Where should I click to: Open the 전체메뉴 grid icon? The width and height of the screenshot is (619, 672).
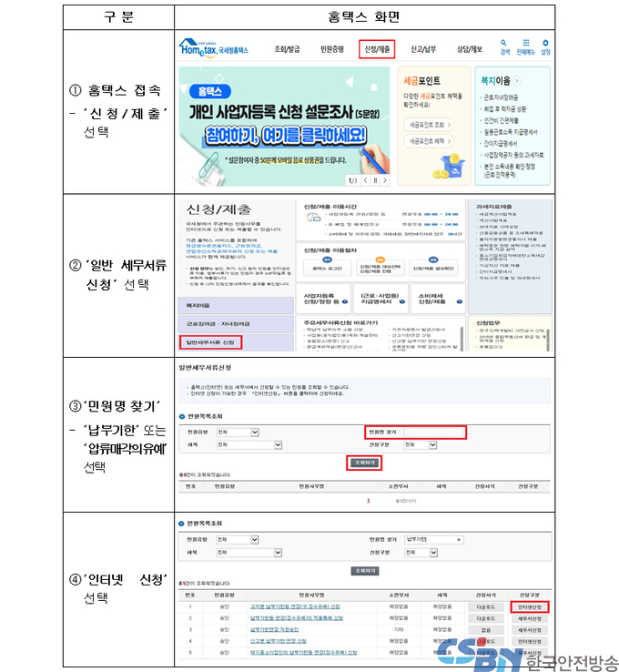[x=525, y=46]
